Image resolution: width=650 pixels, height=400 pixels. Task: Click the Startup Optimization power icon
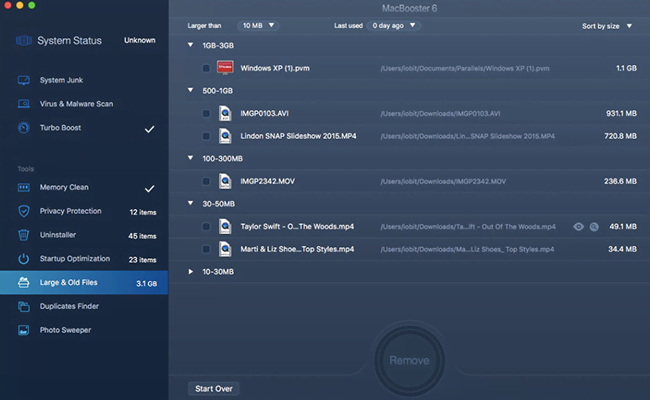tap(24, 259)
